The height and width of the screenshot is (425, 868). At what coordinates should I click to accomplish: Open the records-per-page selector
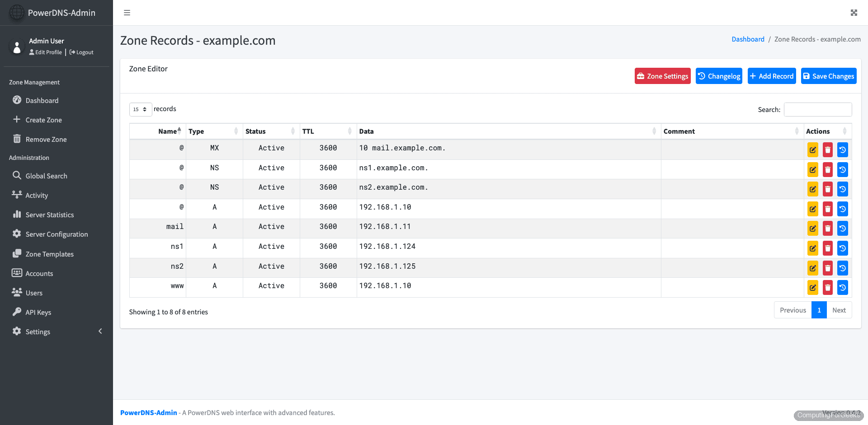point(141,109)
